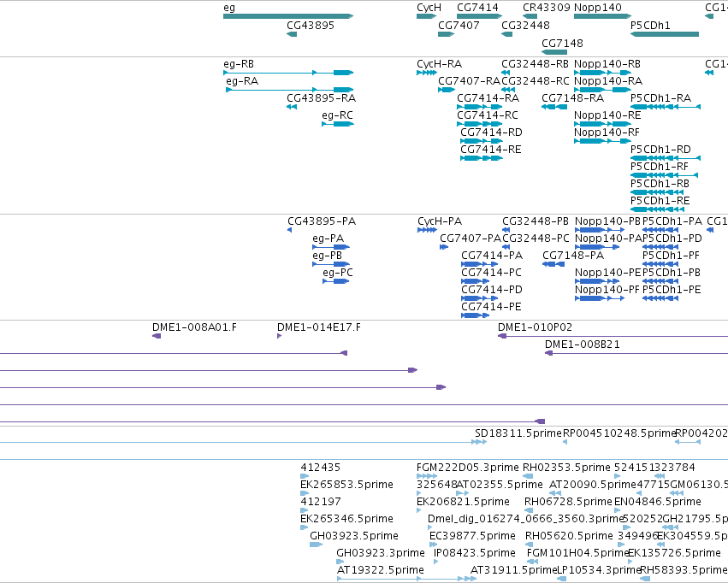Select transcript P5CDh1-RF
The height and width of the screenshot is (583, 728).
point(660,167)
